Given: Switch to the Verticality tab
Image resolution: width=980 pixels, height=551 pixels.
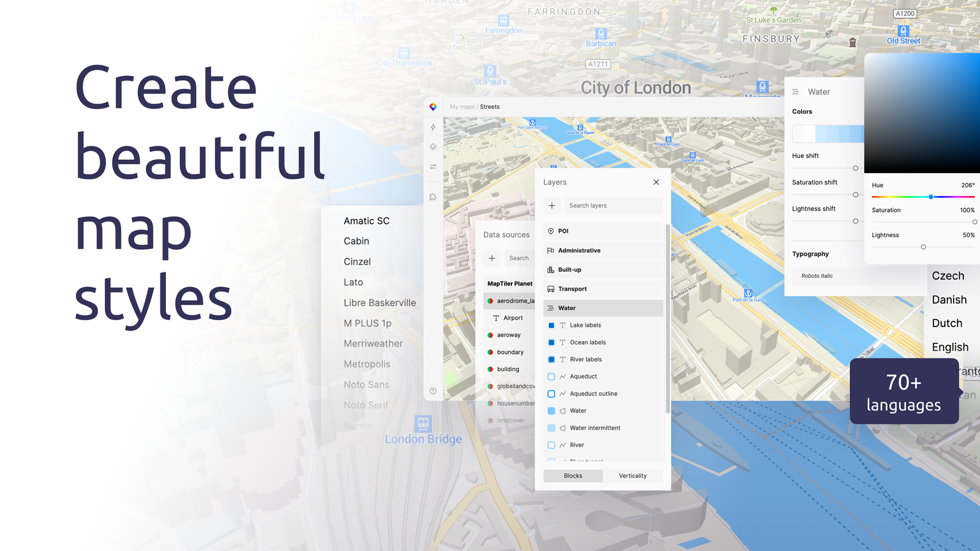Looking at the screenshot, I should click(x=633, y=476).
